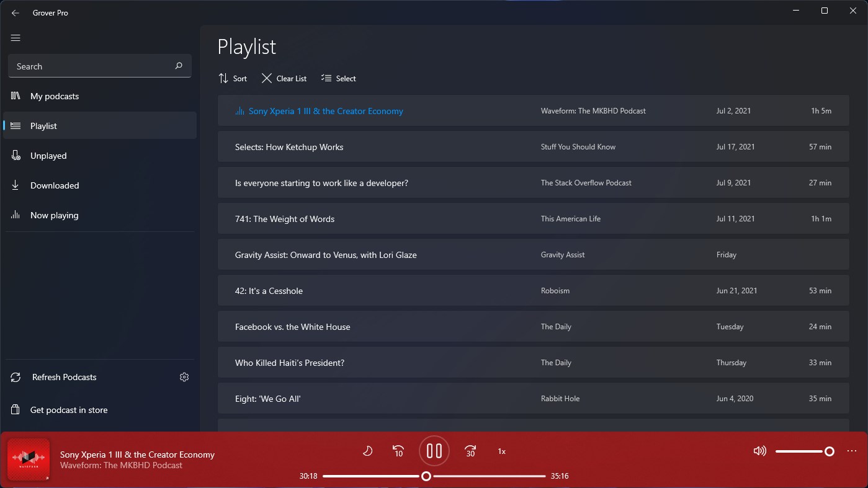Image resolution: width=868 pixels, height=488 pixels.
Task: Skip forward 30 seconds
Action: point(470,451)
